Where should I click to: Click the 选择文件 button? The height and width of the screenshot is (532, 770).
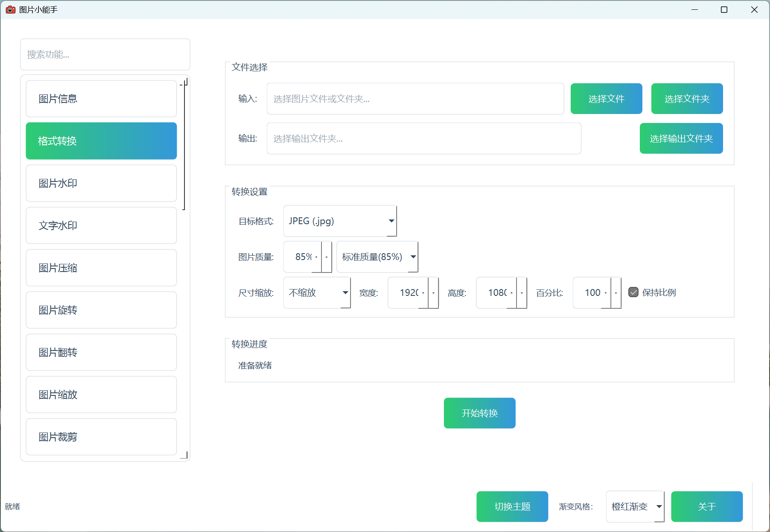pos(606,99)
